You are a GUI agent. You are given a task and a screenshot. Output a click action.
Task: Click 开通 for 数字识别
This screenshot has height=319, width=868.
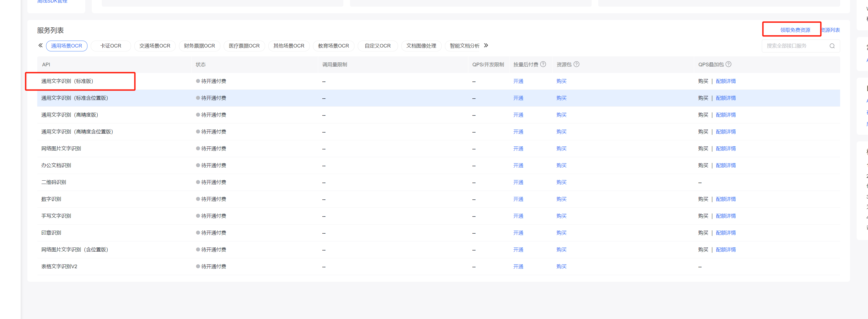(518, 199)
